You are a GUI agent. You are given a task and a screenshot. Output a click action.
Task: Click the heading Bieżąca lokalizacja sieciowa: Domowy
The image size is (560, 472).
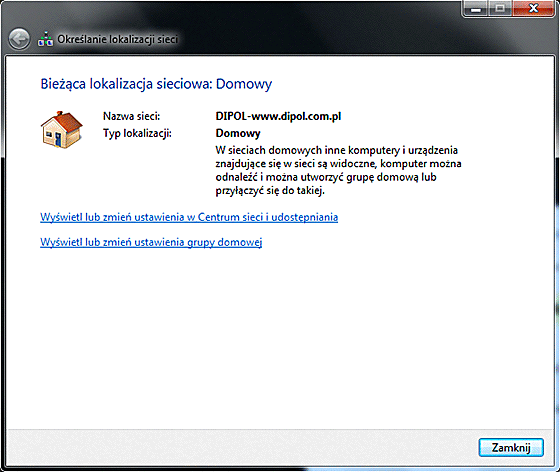pos(156,84)
